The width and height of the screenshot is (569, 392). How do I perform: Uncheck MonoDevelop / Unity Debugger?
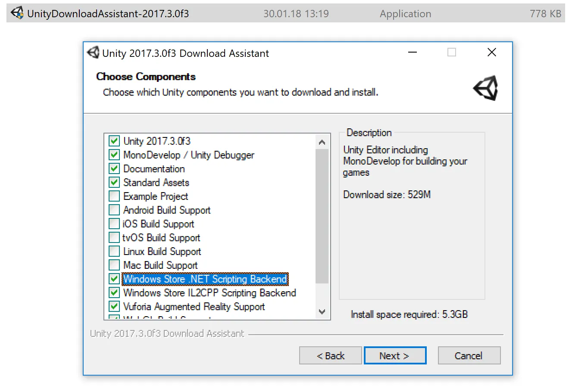(x=114, y=155)
